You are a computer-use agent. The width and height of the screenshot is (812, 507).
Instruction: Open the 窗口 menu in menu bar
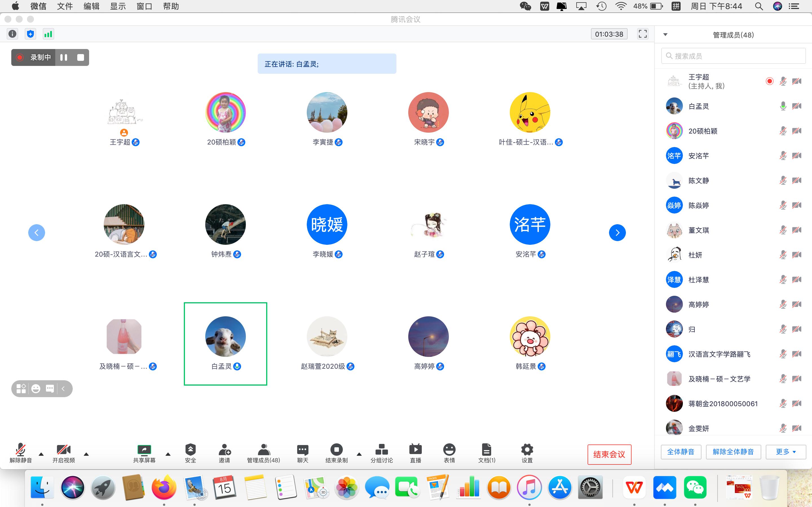coord(144,6)
